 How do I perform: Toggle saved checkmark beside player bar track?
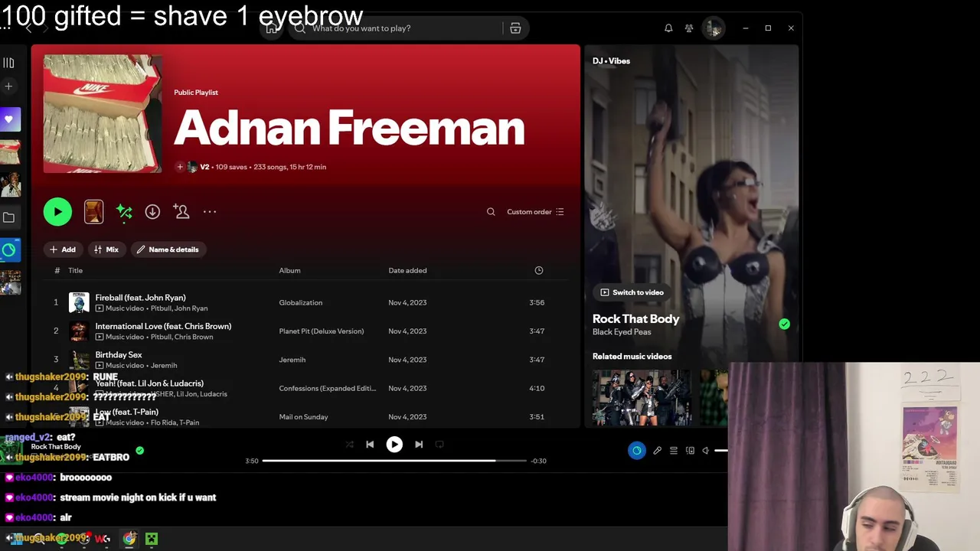click(x=139, y=451)
